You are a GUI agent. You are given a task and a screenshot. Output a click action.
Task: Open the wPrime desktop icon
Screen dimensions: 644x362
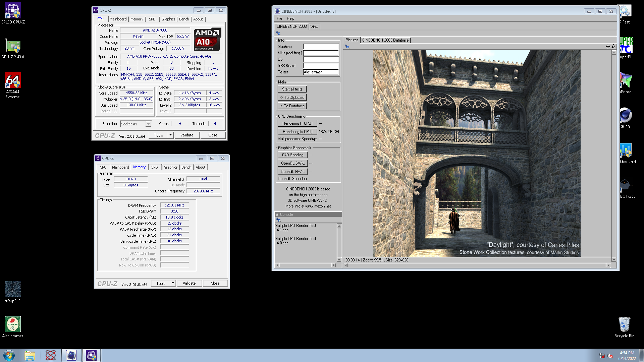click(x=626, y=83)
